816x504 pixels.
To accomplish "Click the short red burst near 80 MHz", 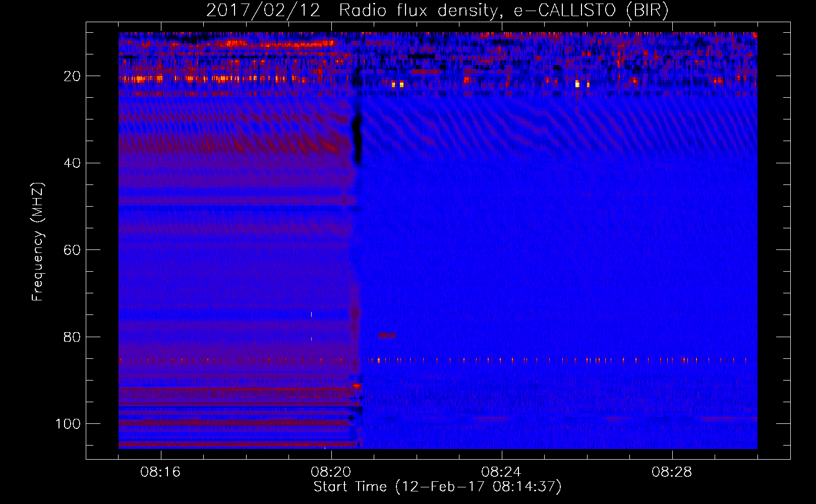I will [387, 335].
